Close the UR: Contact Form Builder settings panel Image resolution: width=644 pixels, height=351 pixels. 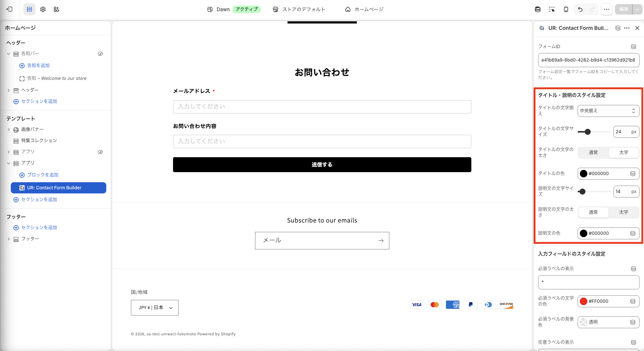pos(637,28)
